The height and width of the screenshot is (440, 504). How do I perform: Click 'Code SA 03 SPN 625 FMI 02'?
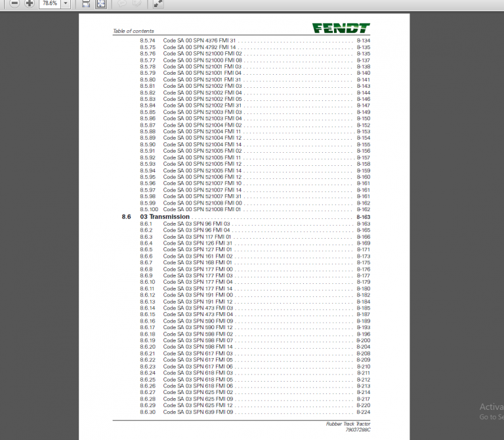point(198,393)
